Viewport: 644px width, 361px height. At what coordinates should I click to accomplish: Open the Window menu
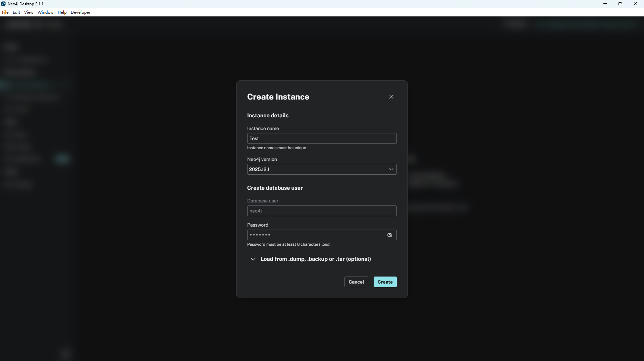point(45,12)
